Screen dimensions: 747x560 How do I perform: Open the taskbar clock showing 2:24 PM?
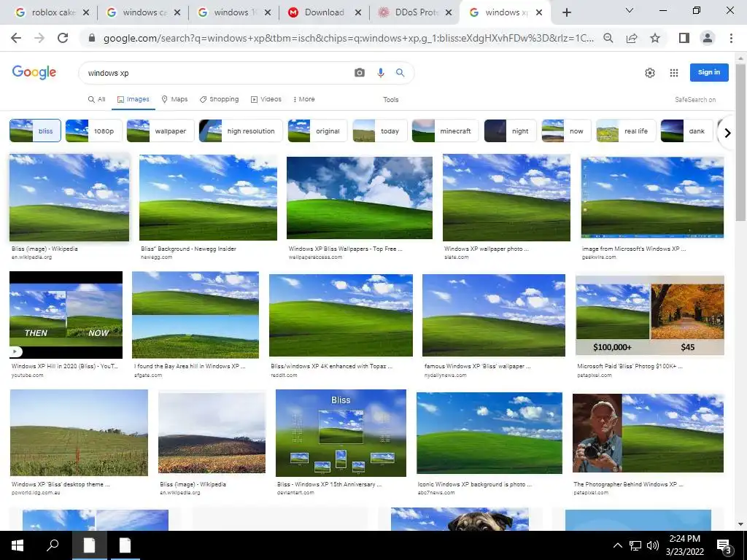click(x=684, y=545)
